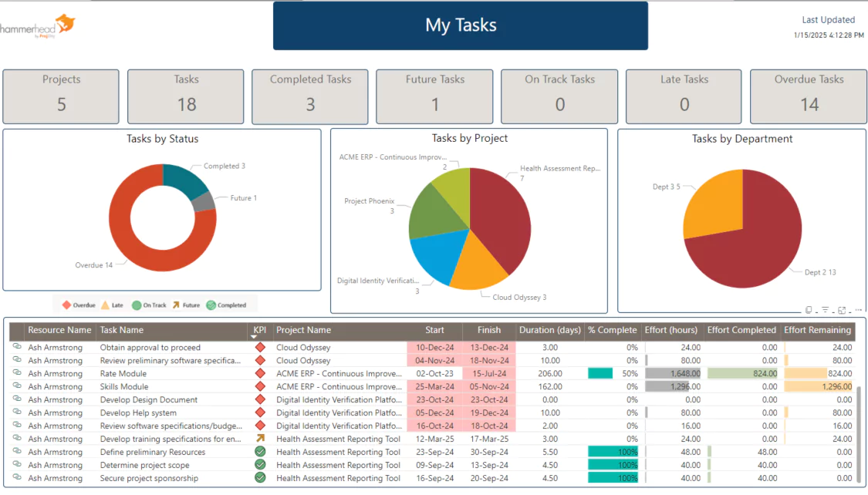Toggle the Future legend item

(186, 305)
